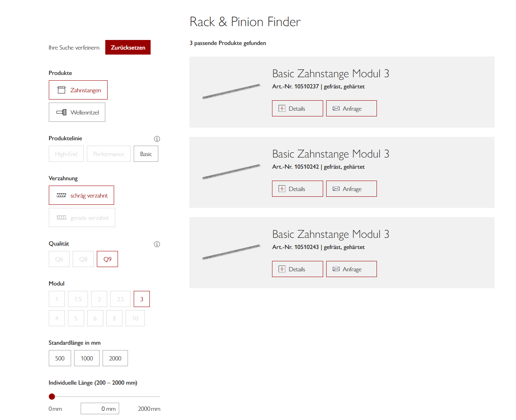The width and height of the screenshot is (516, 420).
Task: Click the schräg verzahnt helical teeth icon
Action: pos(61,195)
